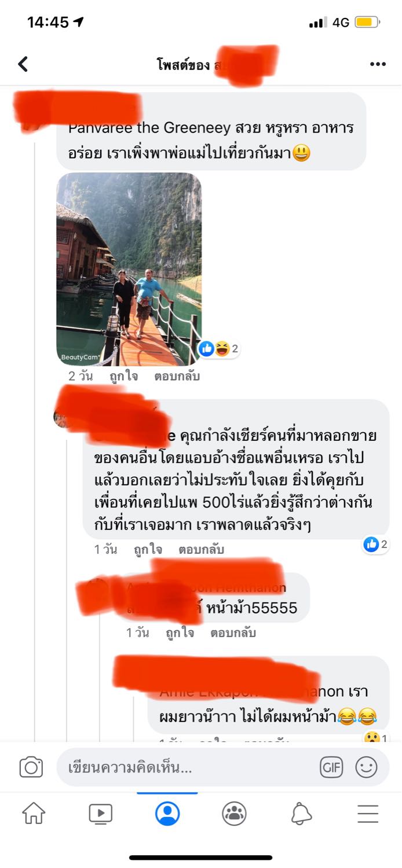Open the floating resort photo in comment
Viewport: 402px width, 868px height.
[129, 269]
